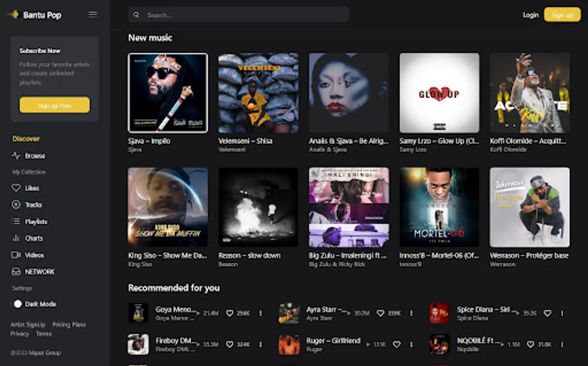The height and width of the screenshot is (366, 588).
Task: Like the Ayra Starr track heart
Action: click(380, 313)
